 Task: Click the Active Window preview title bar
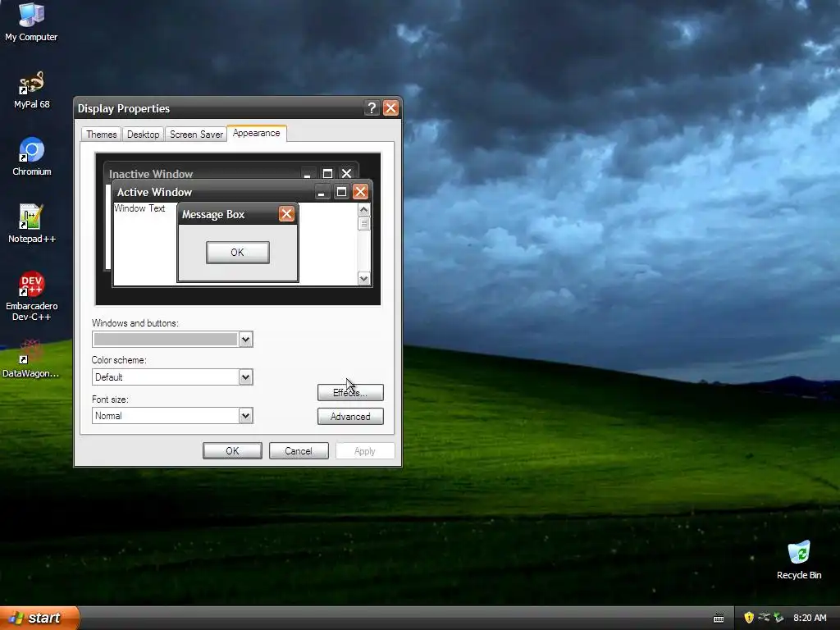click(242, 192)
